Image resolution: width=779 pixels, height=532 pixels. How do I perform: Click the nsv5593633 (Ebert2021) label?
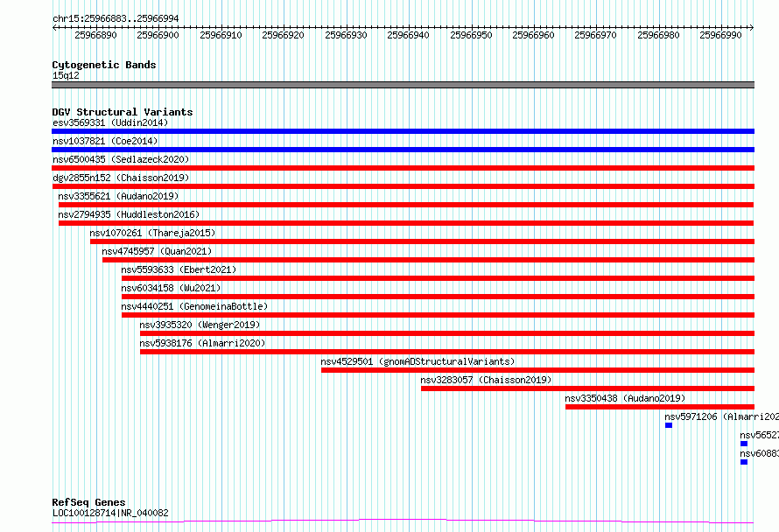179,269
